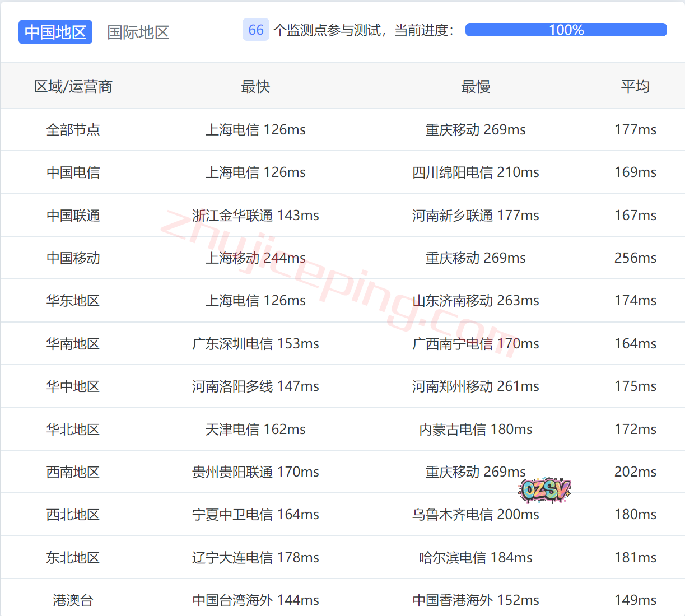The height and width of the screenshot is (616, 685).
Task: Click the 100% progress bar
Action: click(566, 30)
